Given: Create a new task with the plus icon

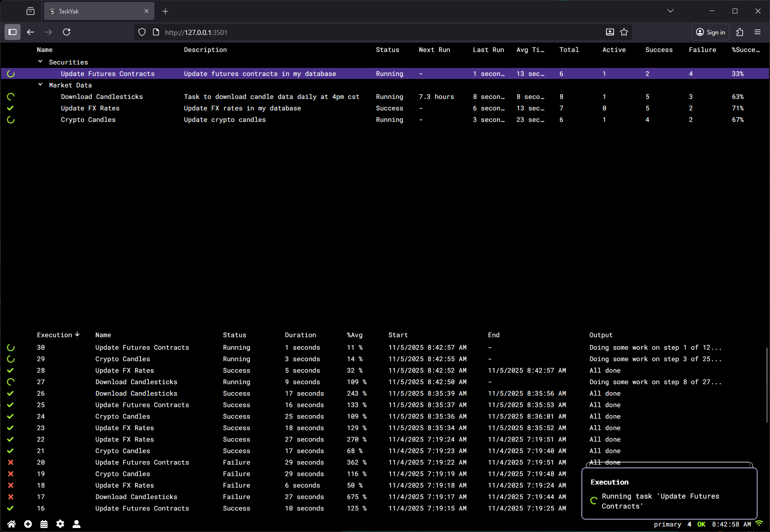Looking at the screenshot, I should pyautogui.click(x=27, y=524).
